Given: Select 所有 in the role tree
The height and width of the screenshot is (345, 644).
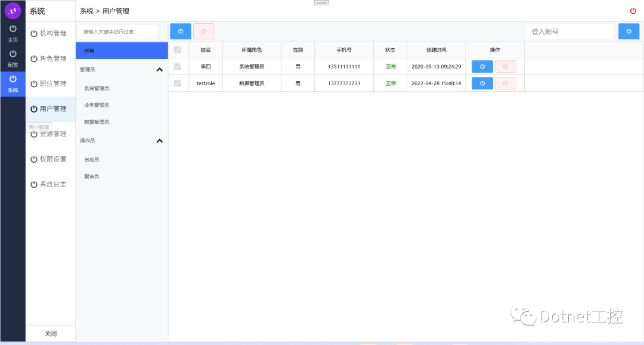Looking at the screenshot, I should (122, 51).
